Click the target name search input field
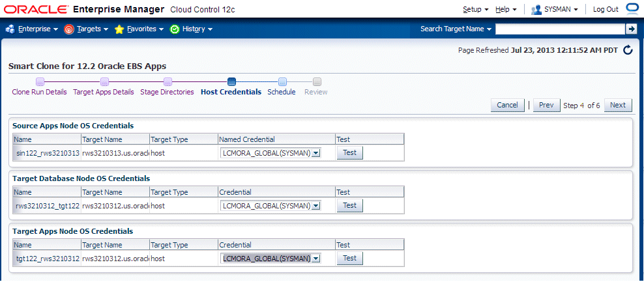Screen dimensions: 644x282 click(560, 29)
